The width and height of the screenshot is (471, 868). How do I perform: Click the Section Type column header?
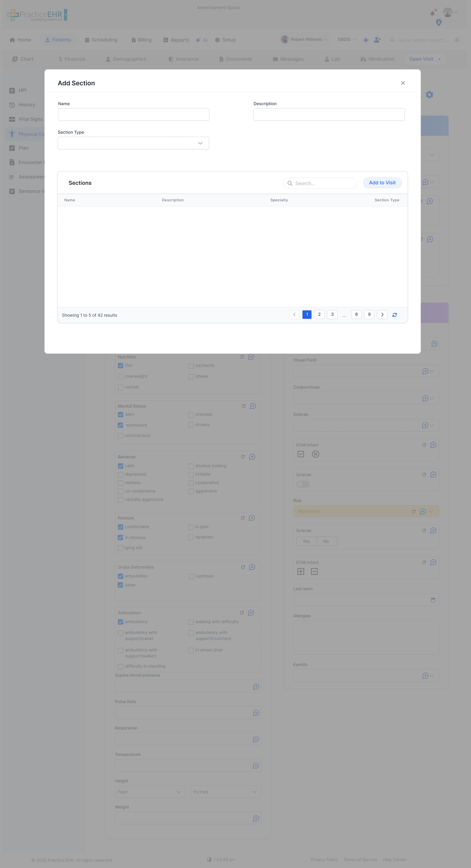click(387, 200)
